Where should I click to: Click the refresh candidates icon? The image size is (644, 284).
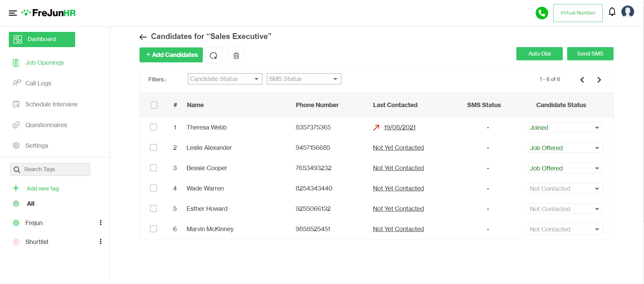pyautogui.click(x=213, y=55)
